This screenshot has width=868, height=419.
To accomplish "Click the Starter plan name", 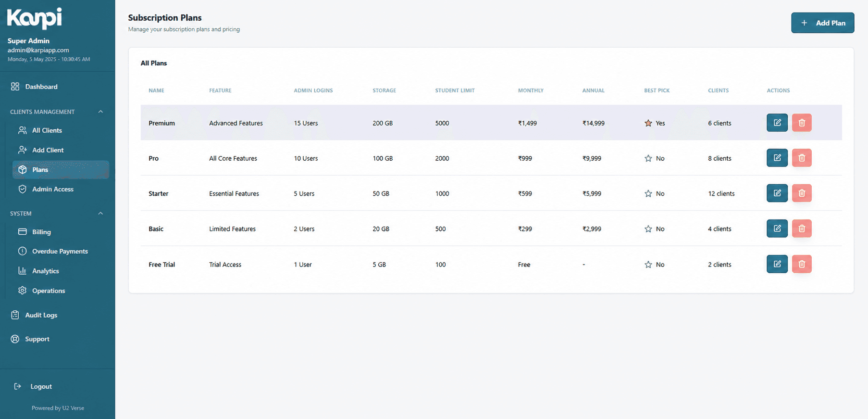I will point(158,193).
